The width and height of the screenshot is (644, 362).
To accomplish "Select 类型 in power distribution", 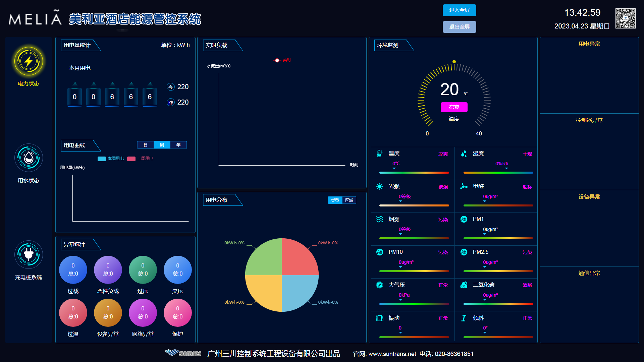I will 335,200.
